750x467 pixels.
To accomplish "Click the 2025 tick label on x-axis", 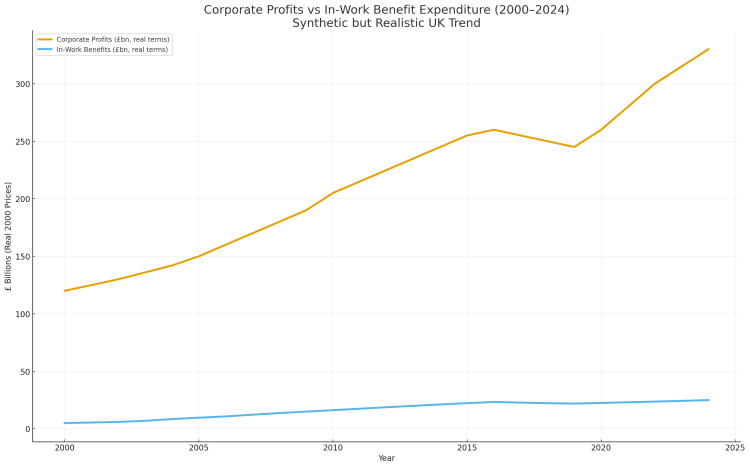I will pyautogui.click(x=735, y=448).
